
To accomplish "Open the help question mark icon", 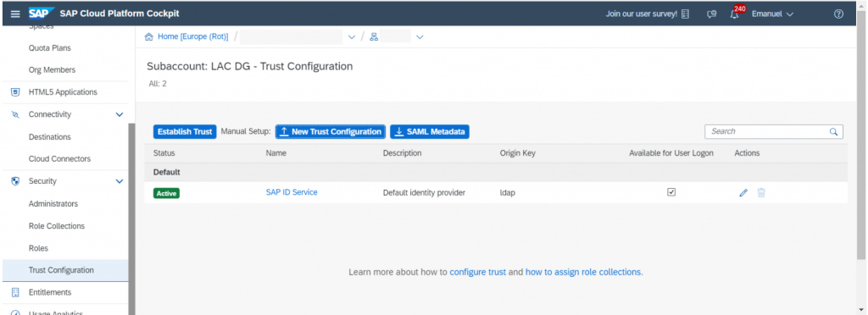I will coord(838,14).
